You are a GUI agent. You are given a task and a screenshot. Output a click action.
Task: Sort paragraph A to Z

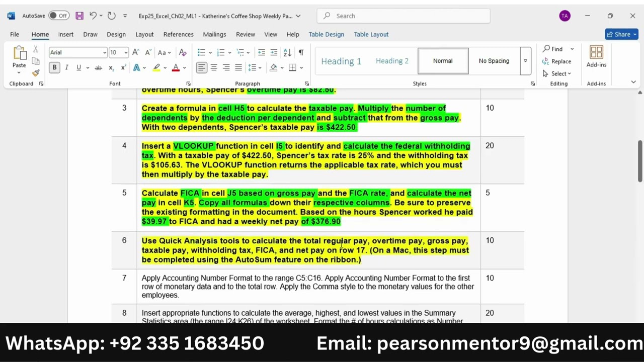tap(287, 52)
